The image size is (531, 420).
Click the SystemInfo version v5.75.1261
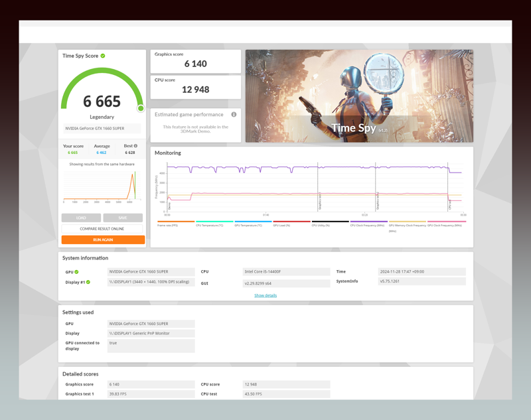pyautogui.click(x=421, y=281)
